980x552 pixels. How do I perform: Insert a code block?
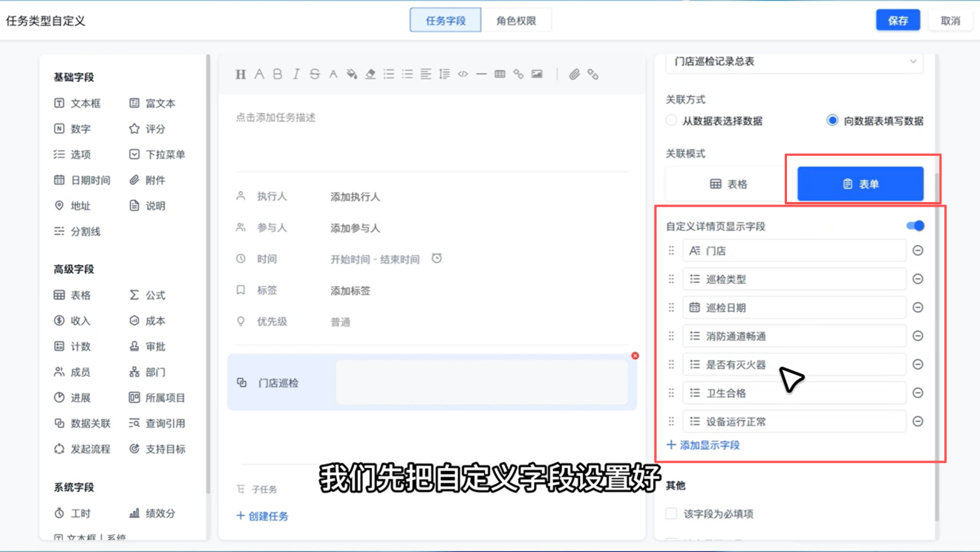463,74
